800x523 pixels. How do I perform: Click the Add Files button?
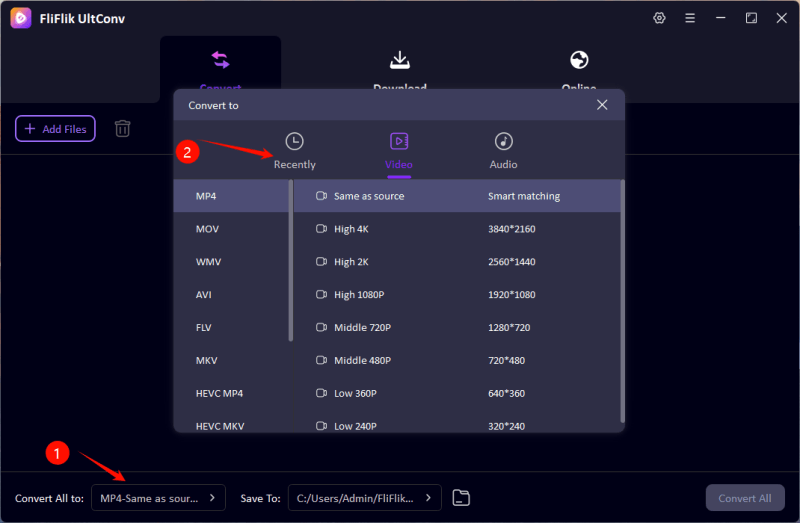55,129
